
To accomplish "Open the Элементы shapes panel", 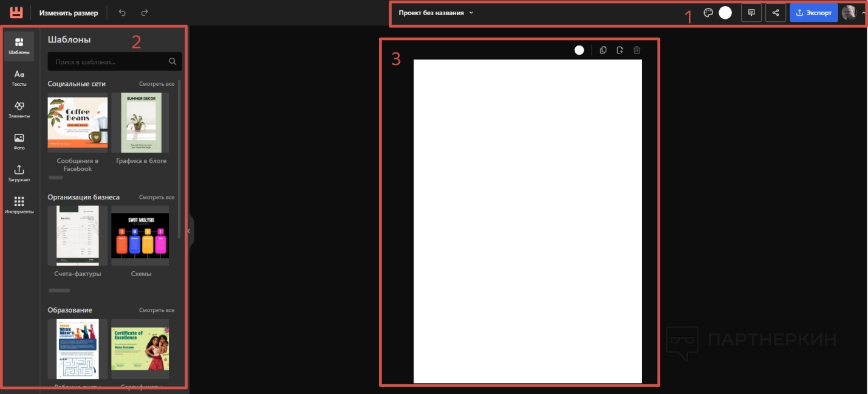I will [19, 109].
